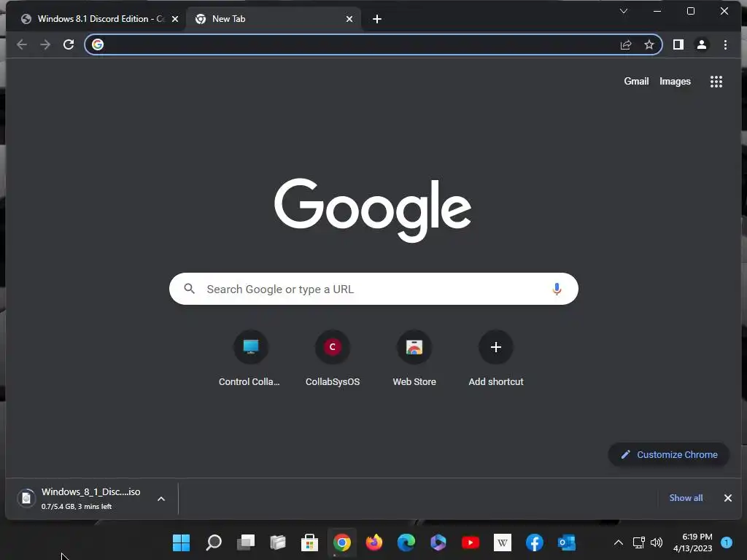Open YouTube taskbar icon
The image size is (747, 560).
(x=471, y=542)
